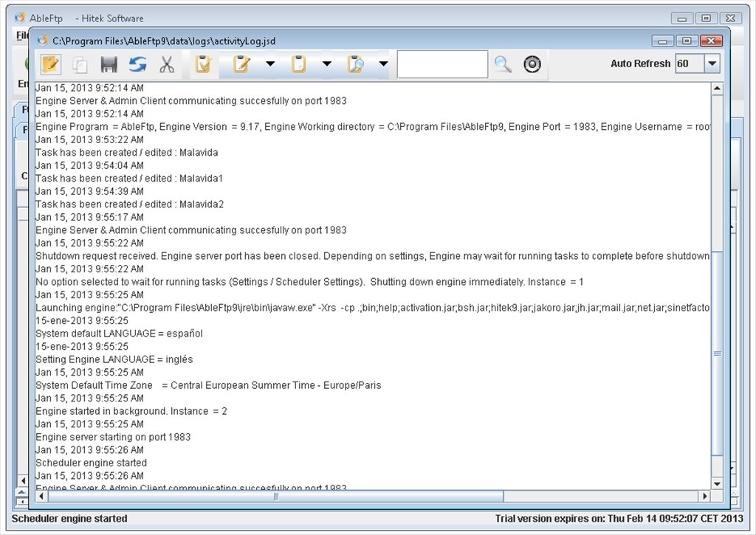Click the 'System Default Time Zone' log line
This screenshot has height=535, width=756.
point(208,386)
